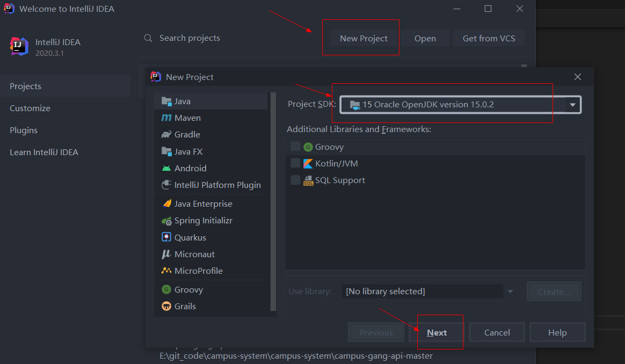
Task: Click the Spring Initializr leaf icon
Action: coord(166,221)
